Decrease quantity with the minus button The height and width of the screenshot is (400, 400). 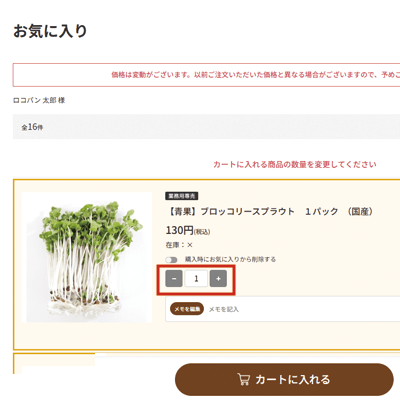tap(174, 279)
